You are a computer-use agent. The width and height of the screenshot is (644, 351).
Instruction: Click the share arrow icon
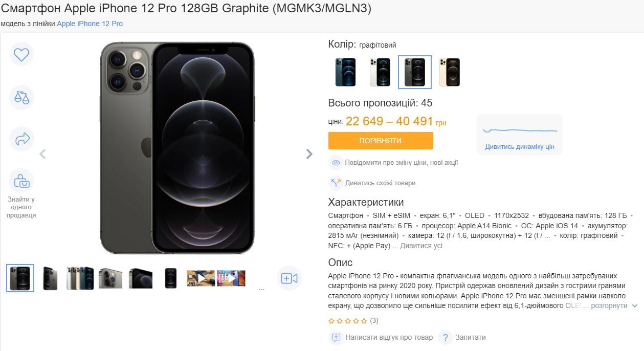(21, 139)
